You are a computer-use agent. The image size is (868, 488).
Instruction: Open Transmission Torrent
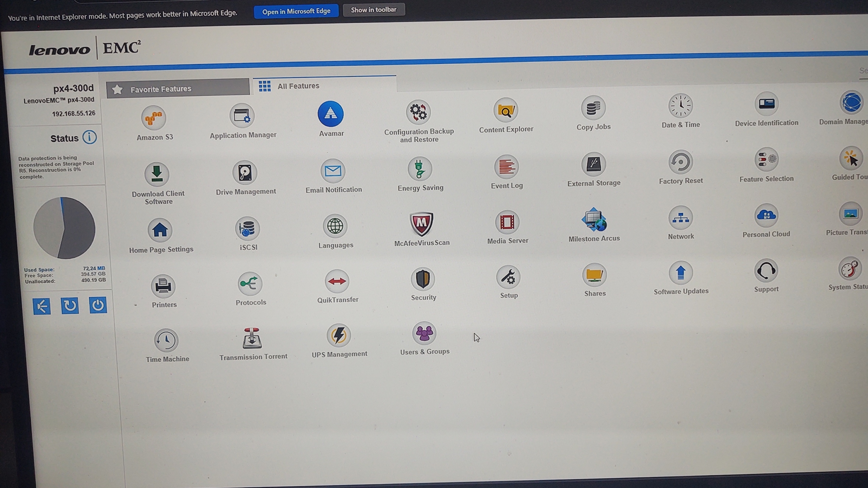pyautogui.click(x=252, y=338)
